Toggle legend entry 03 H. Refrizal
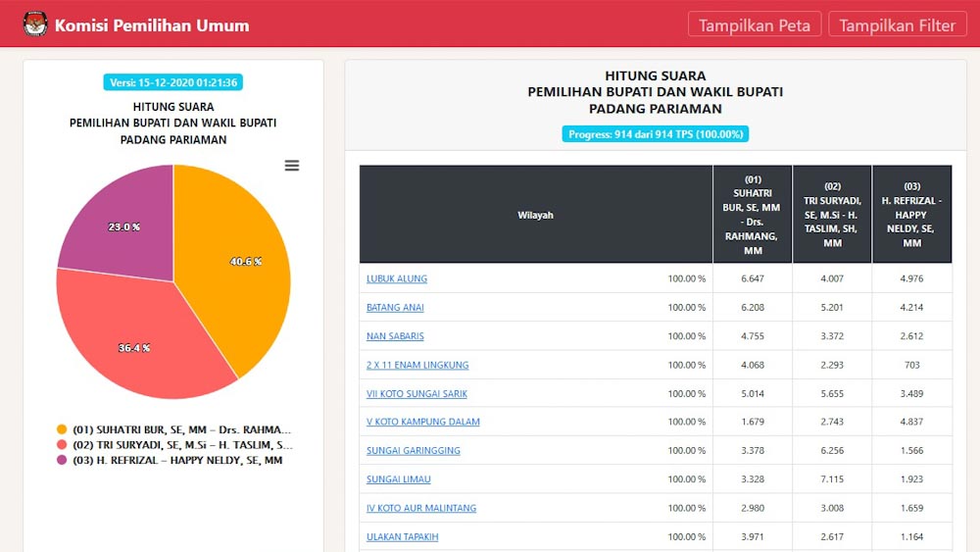This screenshot has height=552, width=980. (x=176, y=460)
